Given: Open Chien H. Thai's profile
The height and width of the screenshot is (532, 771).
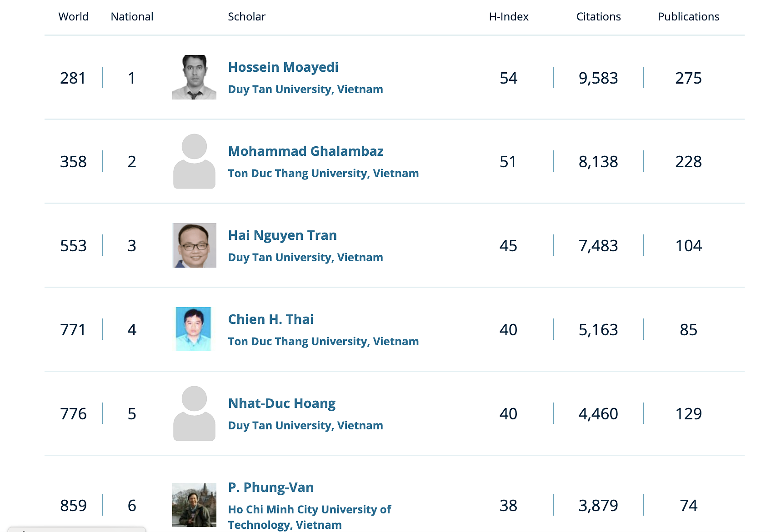Looking at the screenshot, I should 270,319.
